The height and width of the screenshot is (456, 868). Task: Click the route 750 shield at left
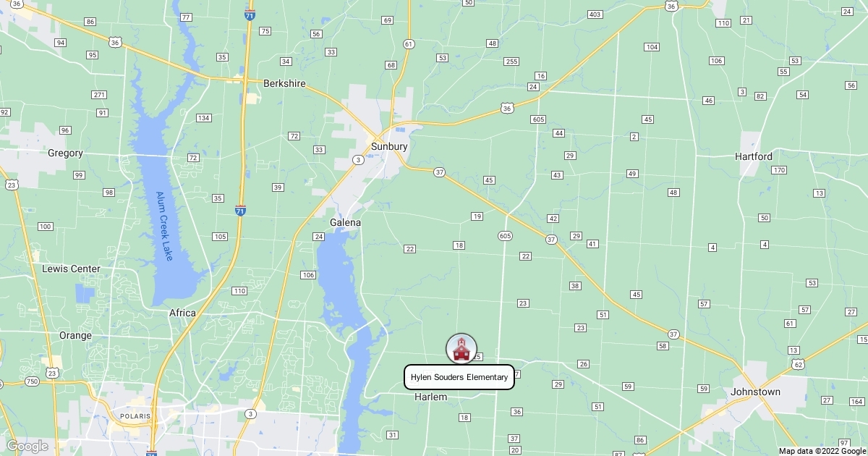point(32,381)
